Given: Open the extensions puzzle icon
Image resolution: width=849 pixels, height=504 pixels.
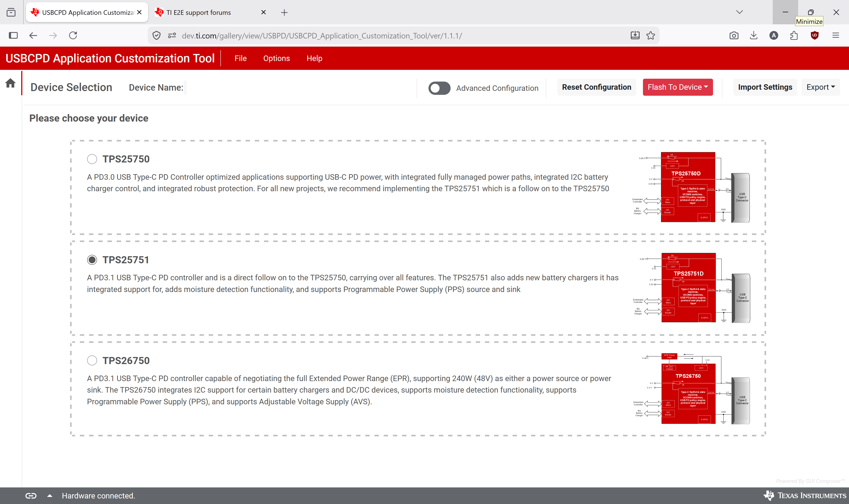Looking at the screenshot, I should pos(794,35).
